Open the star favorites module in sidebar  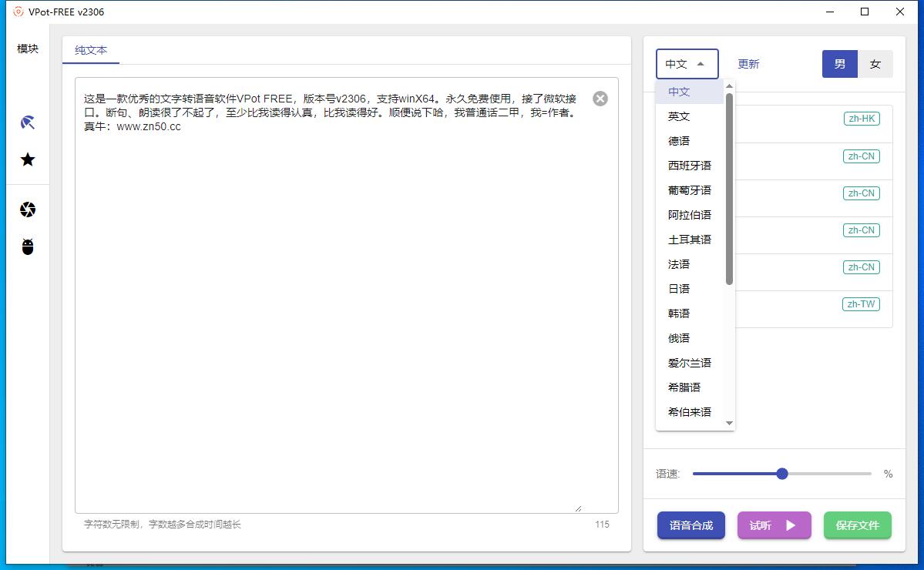(28, 159)
